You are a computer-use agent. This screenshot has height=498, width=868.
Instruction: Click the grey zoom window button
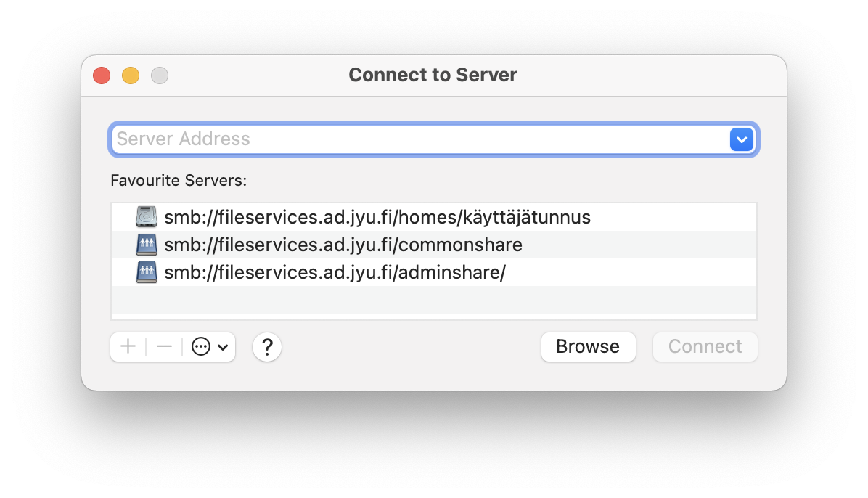(160, 75)
